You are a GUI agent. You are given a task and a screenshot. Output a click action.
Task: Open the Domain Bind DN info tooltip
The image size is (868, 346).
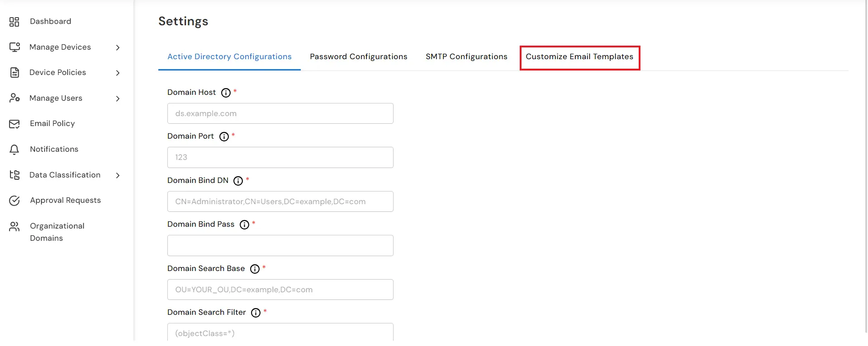coord(238,181)
